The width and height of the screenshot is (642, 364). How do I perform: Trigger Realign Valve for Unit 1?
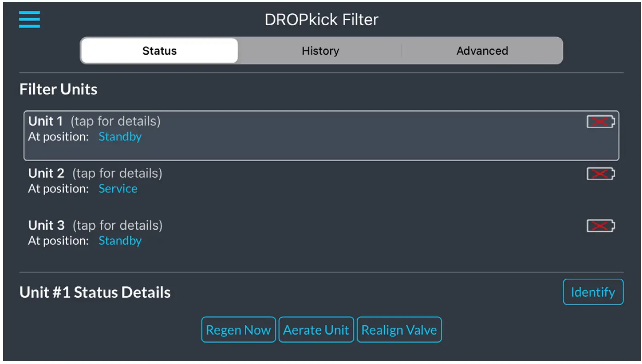click(x=399, y=329)
